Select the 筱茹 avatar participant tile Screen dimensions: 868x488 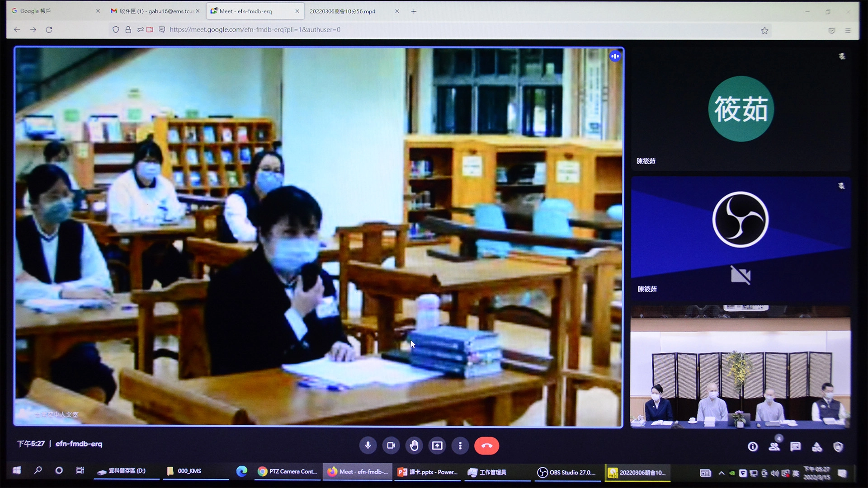[x=741, y=108]
